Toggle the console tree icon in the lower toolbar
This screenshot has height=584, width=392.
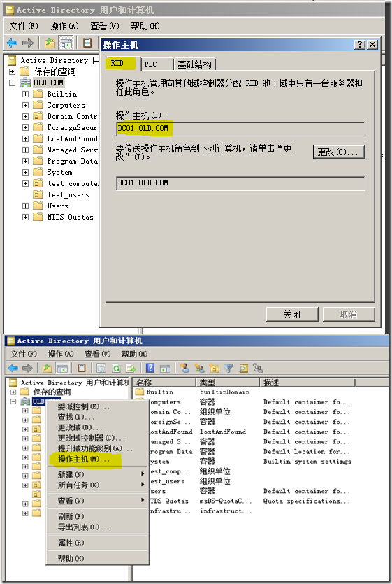(x=62, y=369)
